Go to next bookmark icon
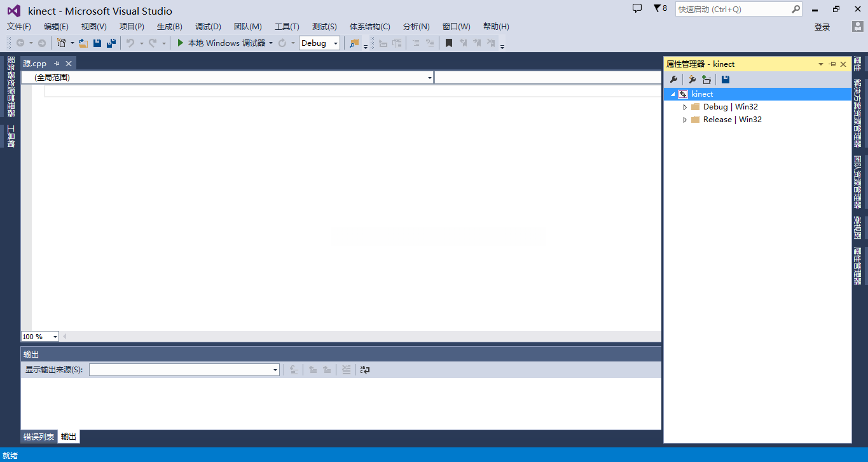The image size is (868, 462). click(477, 43)
